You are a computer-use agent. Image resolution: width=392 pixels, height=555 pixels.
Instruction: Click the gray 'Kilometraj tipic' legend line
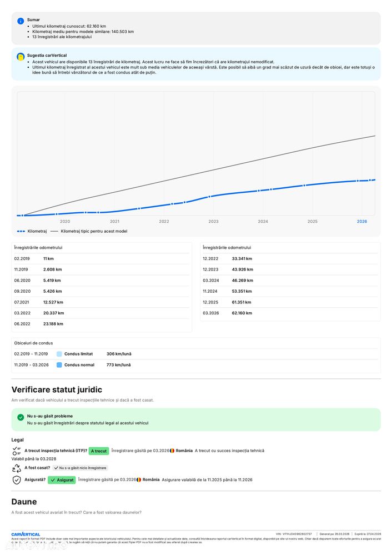click(54, 231)
